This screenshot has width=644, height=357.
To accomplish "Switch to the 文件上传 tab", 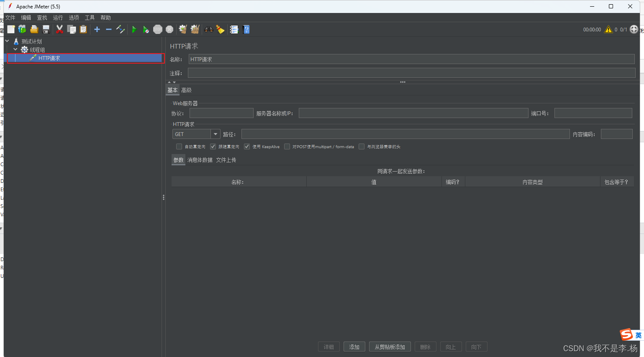I will point(226,160).
